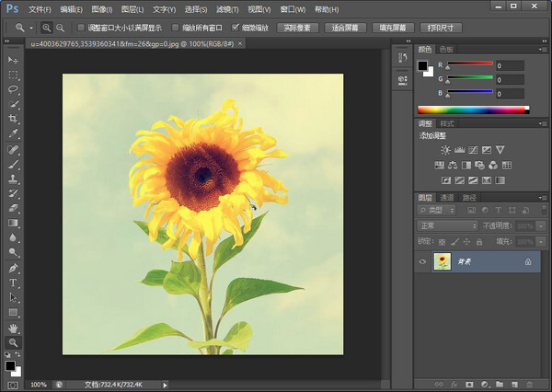
Task: Check the 缩放所有窗口 option
Action: [x=175, y=28]
